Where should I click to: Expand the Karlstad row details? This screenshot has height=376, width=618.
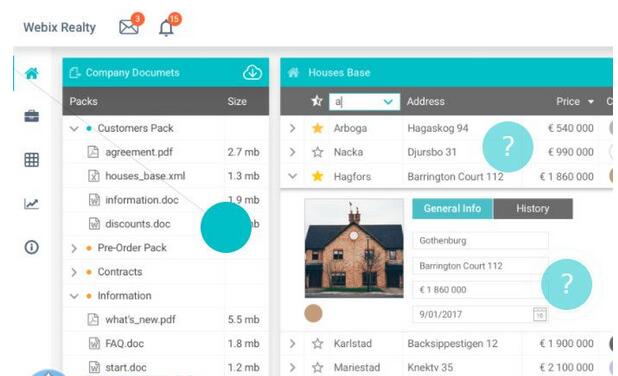[292, 344]
